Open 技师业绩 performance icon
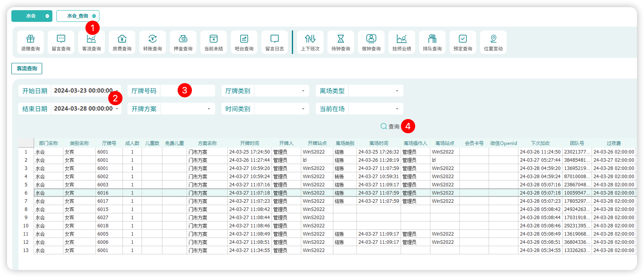 click(x=402, y=42)
